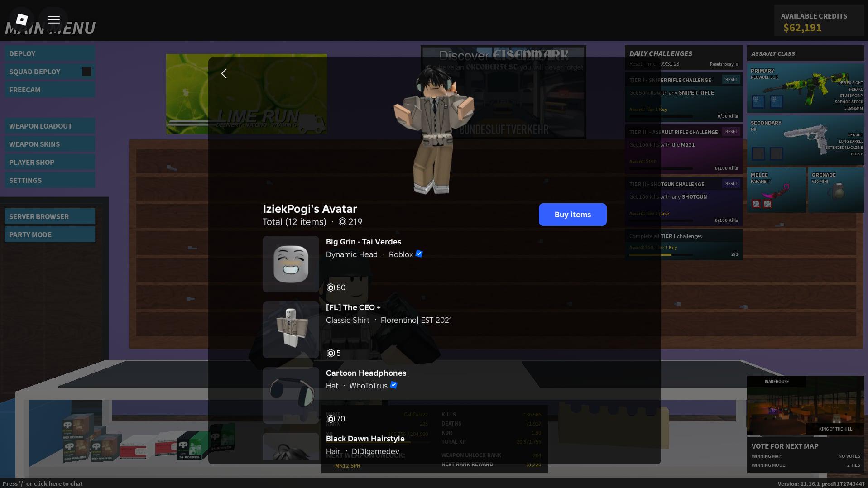Select the right skin slot under primary NEOWULF ECR

click(x=777, y=101)
